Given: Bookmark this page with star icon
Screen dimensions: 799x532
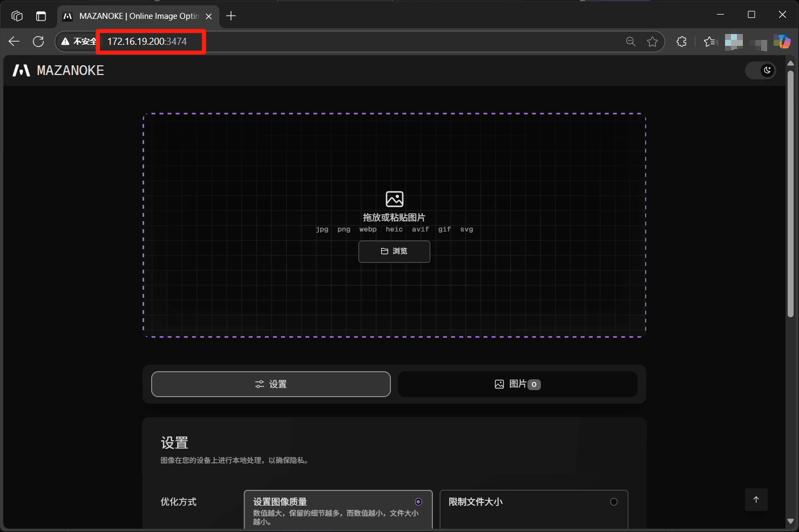Looking at the screenshot, I should (652, 42).
